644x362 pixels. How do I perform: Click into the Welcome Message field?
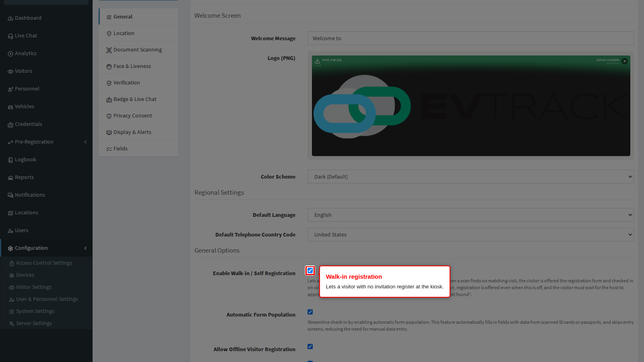point(471,38)
